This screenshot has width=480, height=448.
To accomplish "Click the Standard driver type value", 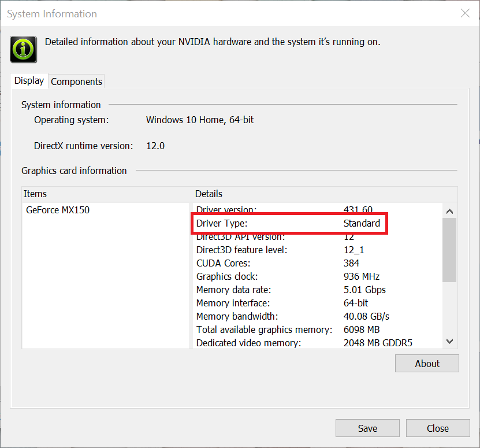I will tap(362, 223).
